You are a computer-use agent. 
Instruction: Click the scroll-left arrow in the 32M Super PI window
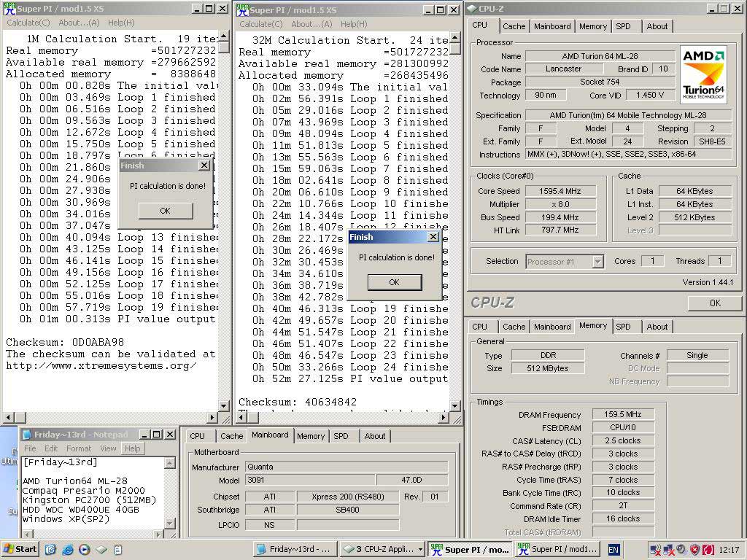[x=241, y=418]
